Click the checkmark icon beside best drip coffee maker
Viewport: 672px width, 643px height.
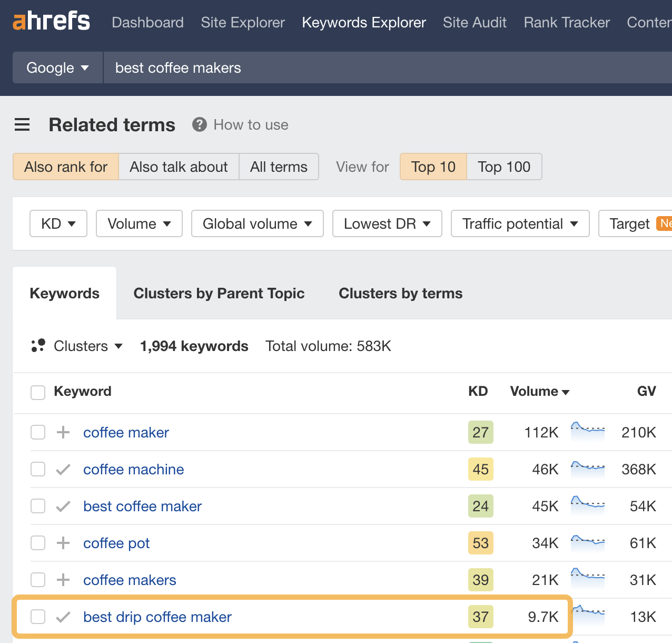(x=63, y=617)
